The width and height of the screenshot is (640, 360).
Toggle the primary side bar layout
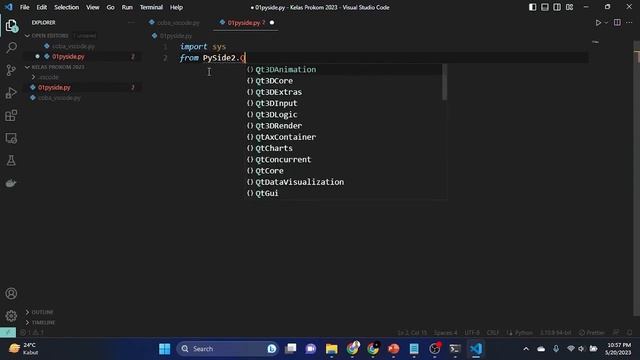pos(533,7)
